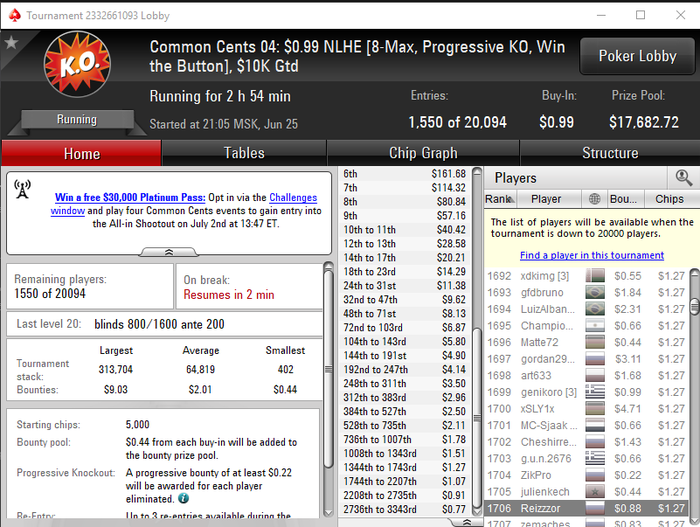Click the 6th place $161.68 prize row

(x=404, y=174)
